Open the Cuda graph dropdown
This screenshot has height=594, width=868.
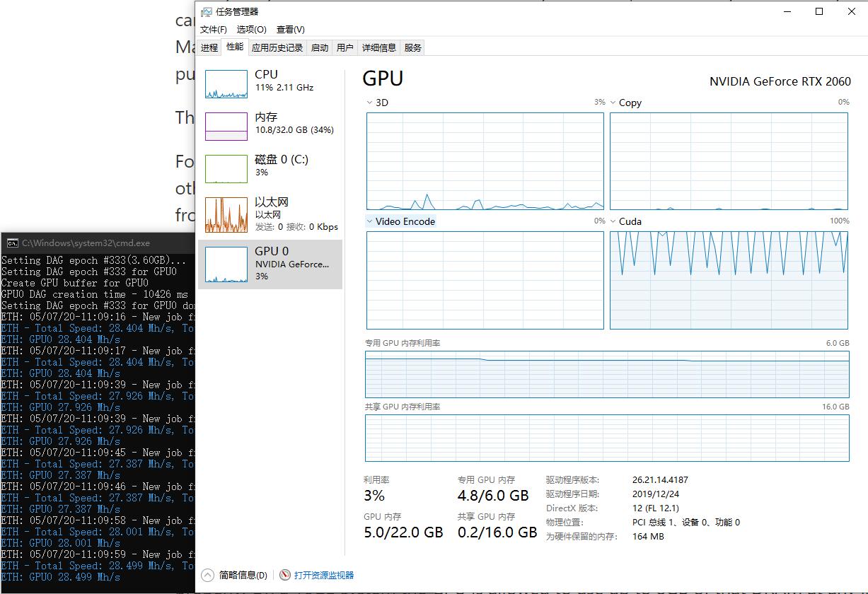[x=613, y=221]
